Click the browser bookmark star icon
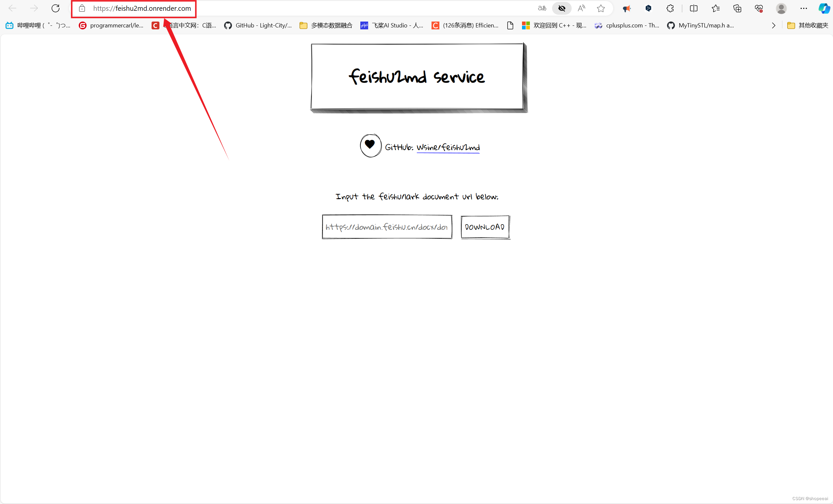The image size is (833, 504). coord(600,8)
